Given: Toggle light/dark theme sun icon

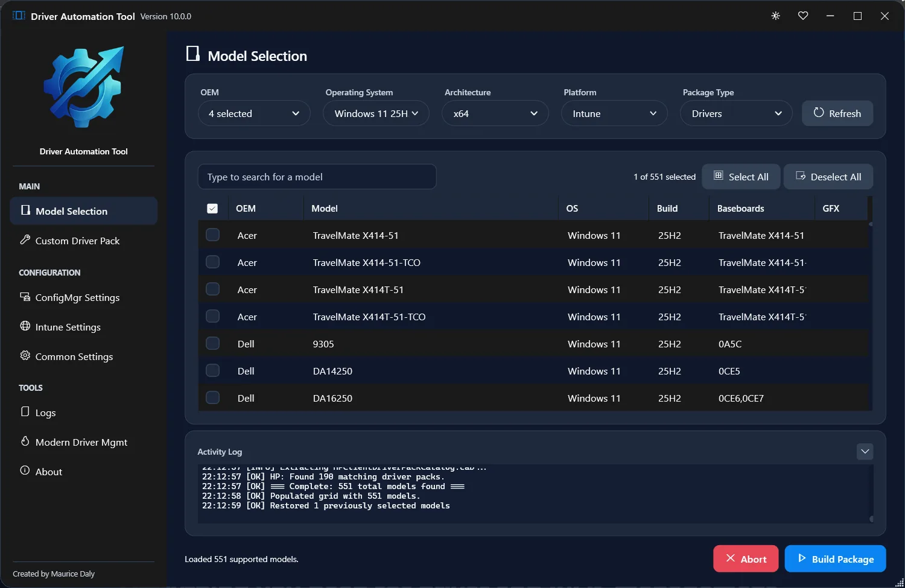Looking at the screenshot, I should tap(776, 16).
